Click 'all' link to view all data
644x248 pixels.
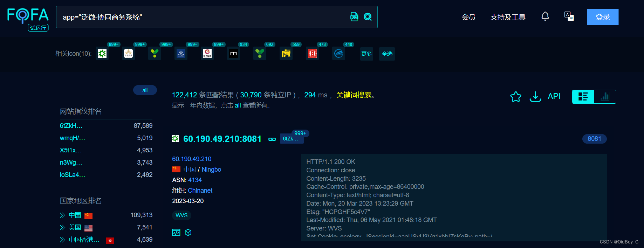pyautogui.click(x=238, y=105)
